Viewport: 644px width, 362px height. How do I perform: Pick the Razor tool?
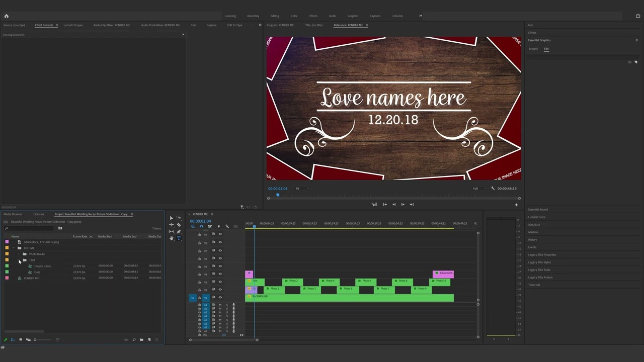point(179,225)
